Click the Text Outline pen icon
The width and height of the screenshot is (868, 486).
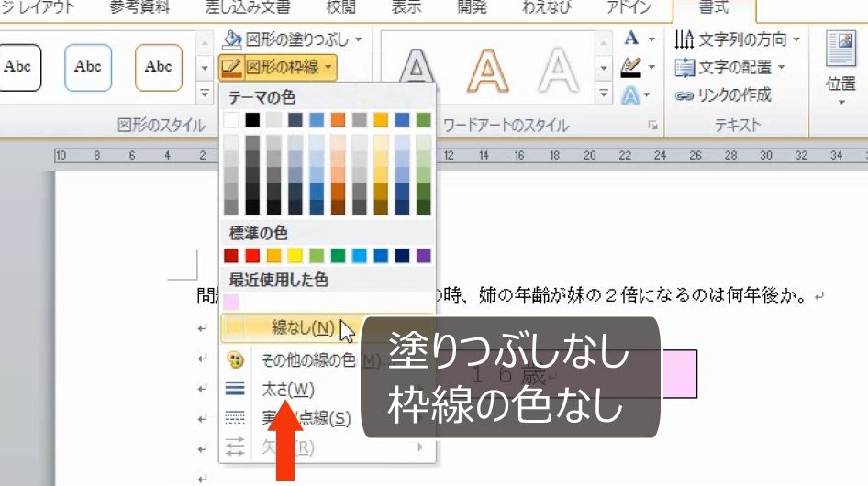(631, 67)
